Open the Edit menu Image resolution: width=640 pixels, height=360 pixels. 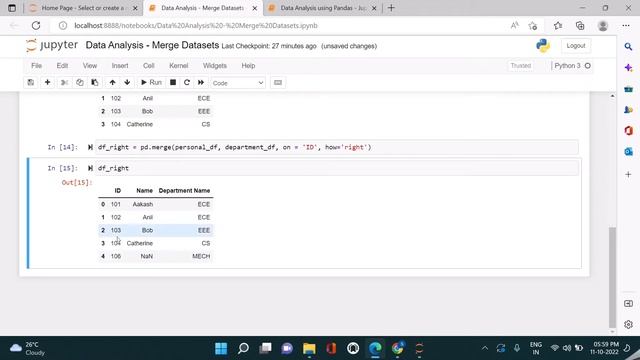pyautogui.click(x=62, y=66)
